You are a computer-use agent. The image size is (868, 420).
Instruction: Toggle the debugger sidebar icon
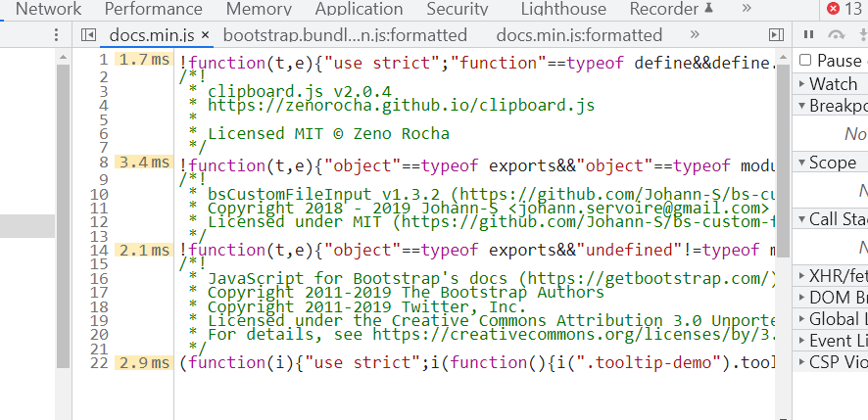(777, 35)
